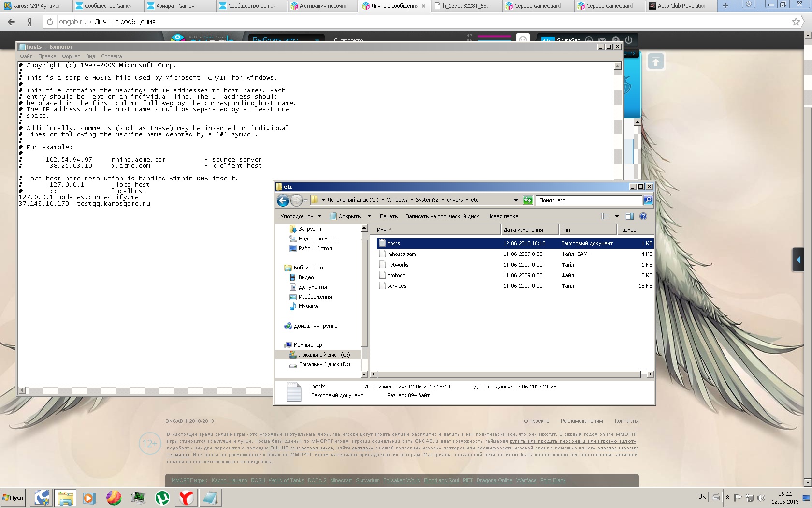Open the Правка menu in Notepad
Viewport: 812px width, 508px height.
click(x=47, y=56)
